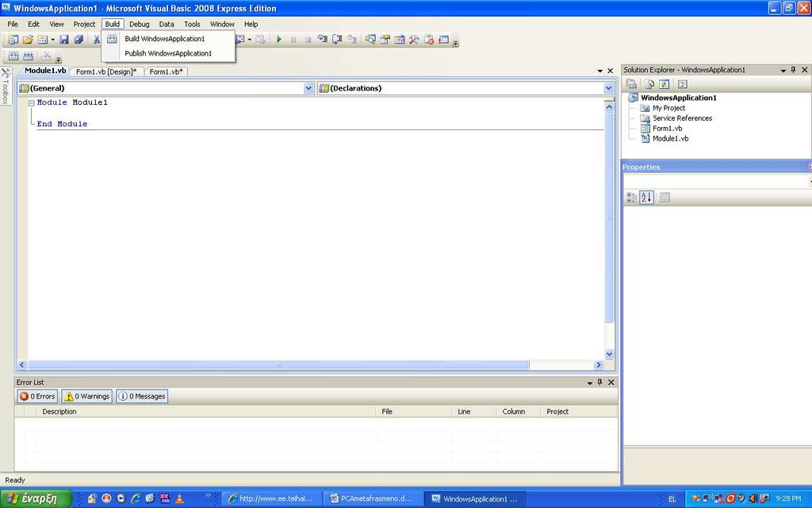Save the current file with floppy icon
Screen dimensions: 812x508
(x=64, y=40)
